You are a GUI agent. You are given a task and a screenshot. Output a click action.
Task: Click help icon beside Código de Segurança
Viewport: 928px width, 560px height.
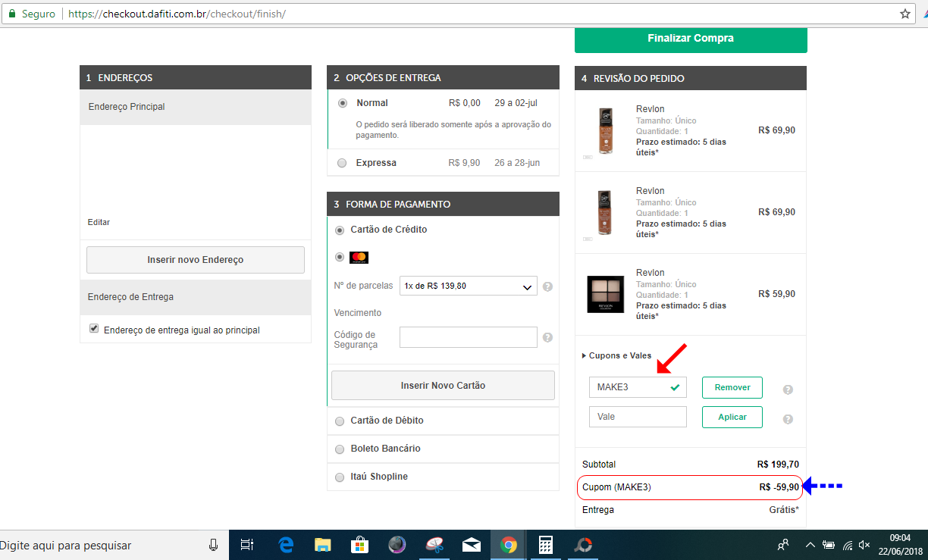click(x=547, y=337)
